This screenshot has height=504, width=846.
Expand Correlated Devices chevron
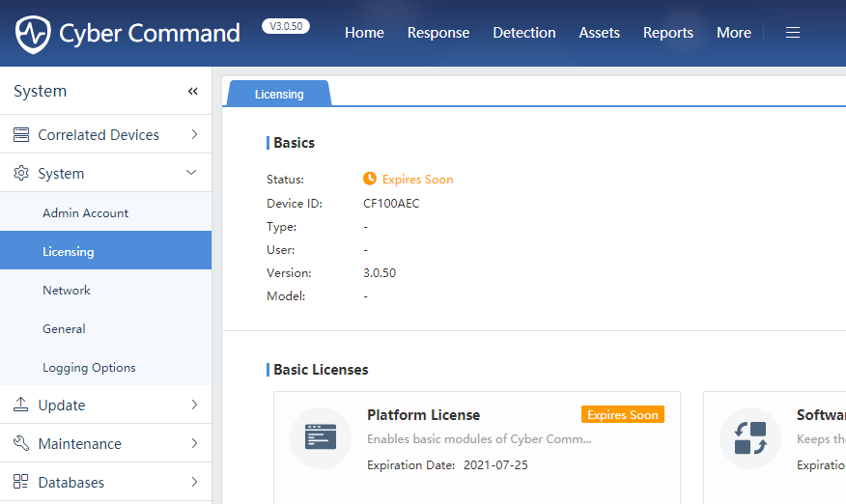(194, 134)
